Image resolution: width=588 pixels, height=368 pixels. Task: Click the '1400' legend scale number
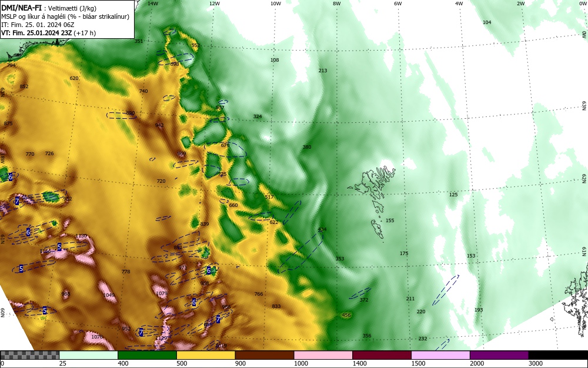360,363
